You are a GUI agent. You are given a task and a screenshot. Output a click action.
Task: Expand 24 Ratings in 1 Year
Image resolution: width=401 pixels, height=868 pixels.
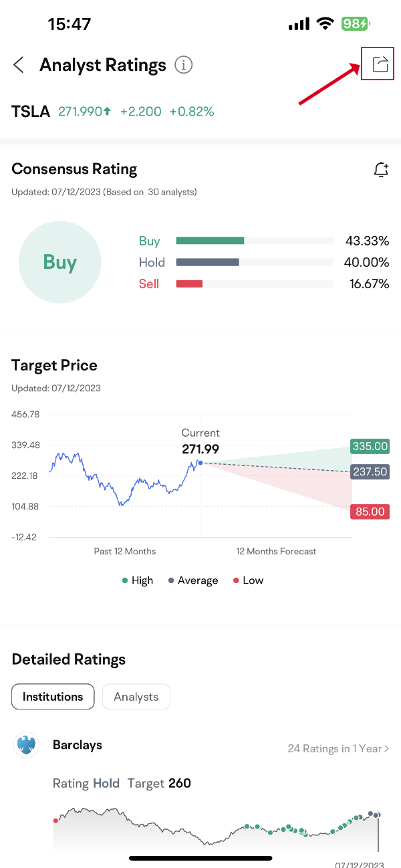click(x=338, y=748)
